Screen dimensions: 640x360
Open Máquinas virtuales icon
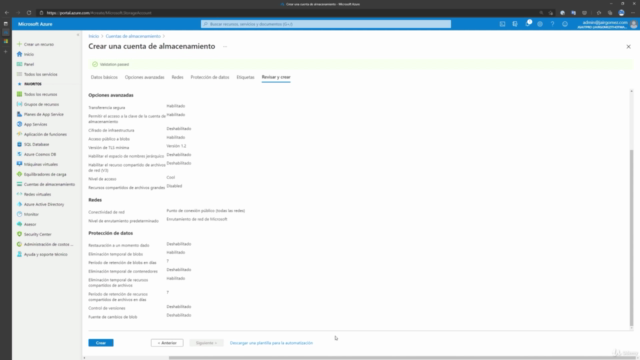point(19,164)
